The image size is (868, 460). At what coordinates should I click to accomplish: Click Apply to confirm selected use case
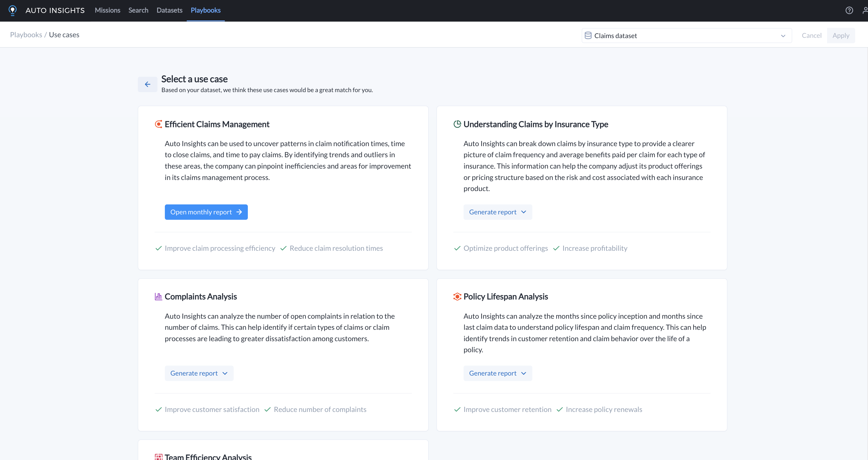point(840,35)
